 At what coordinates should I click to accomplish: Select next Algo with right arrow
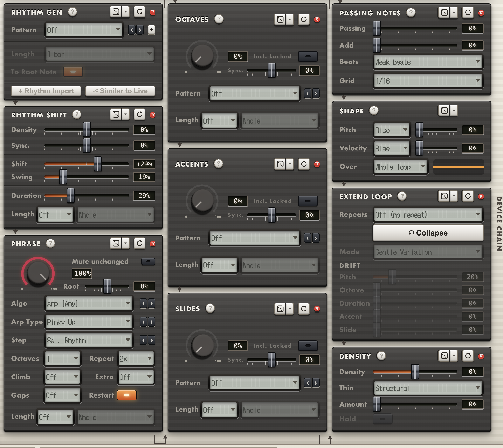(152, 303)
